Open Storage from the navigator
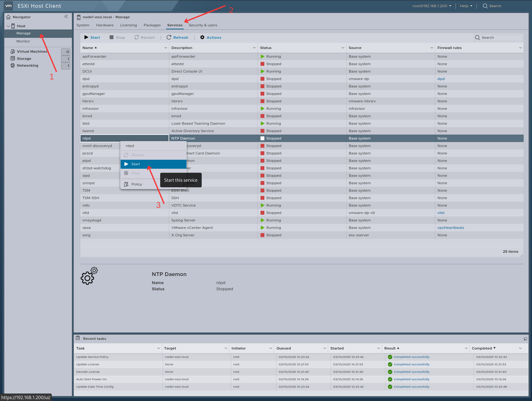Screen dimensions: 532x401 coord(24,58)
